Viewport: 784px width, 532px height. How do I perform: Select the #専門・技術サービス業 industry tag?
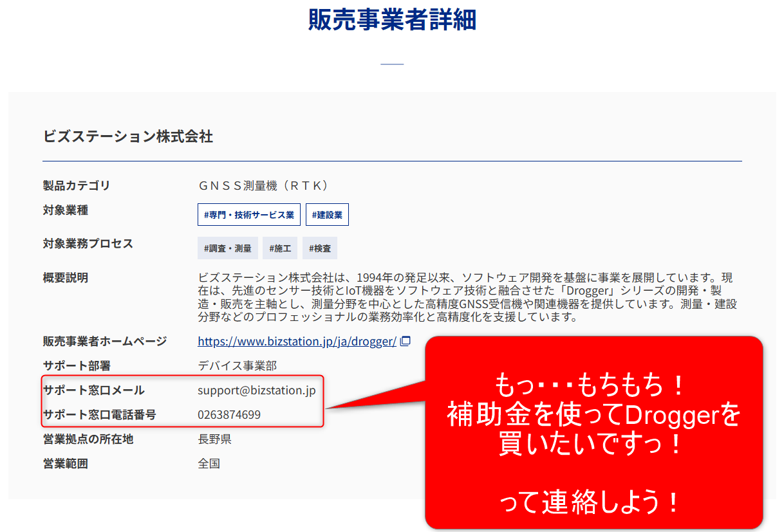coord(248,215)
